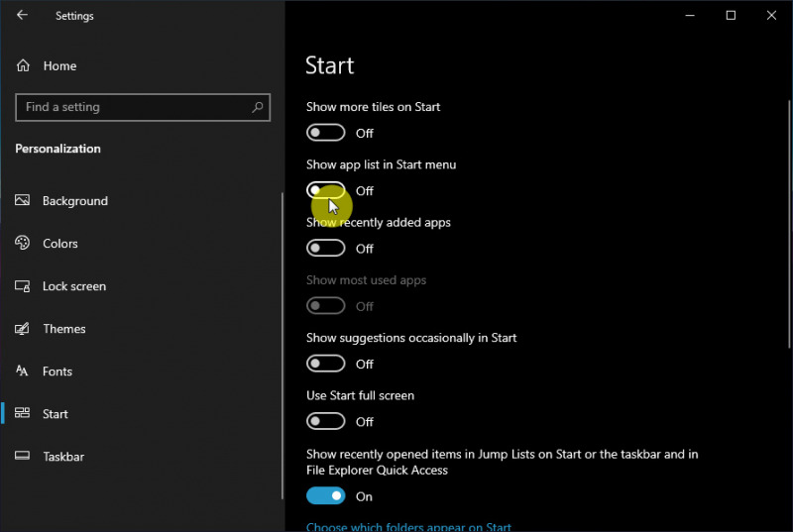Click the Themes brush icon
Screen dimensions: 793x532
22,328
